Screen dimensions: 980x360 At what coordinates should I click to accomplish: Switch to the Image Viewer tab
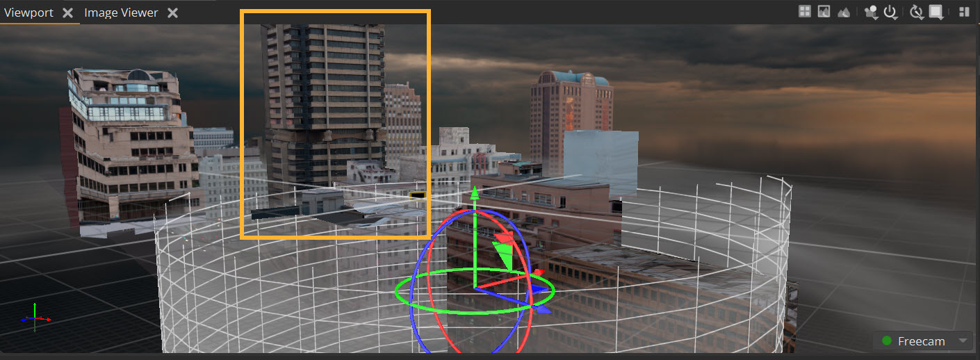point(121,13)
